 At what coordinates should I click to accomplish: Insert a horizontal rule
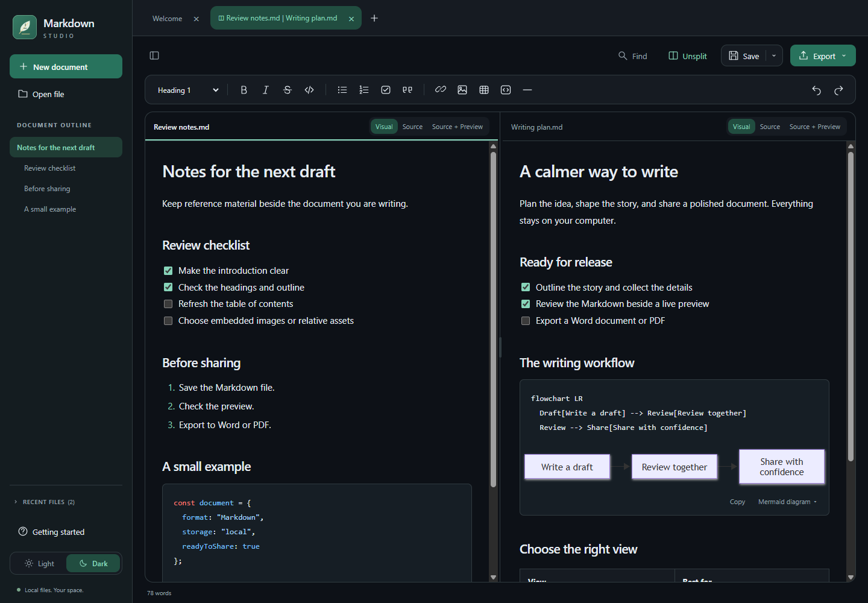(x=527, y=90)
